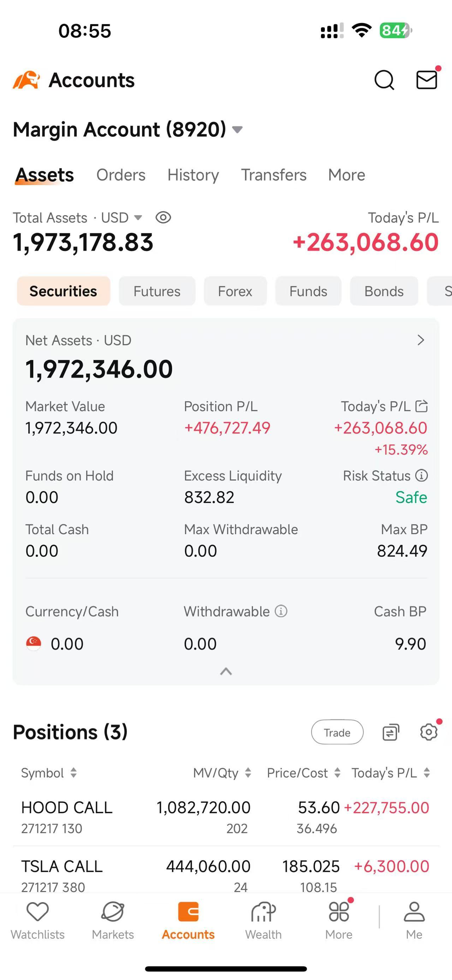Sort positions by MV/Qty column
The image size is (452, 980).
(222, 773)
